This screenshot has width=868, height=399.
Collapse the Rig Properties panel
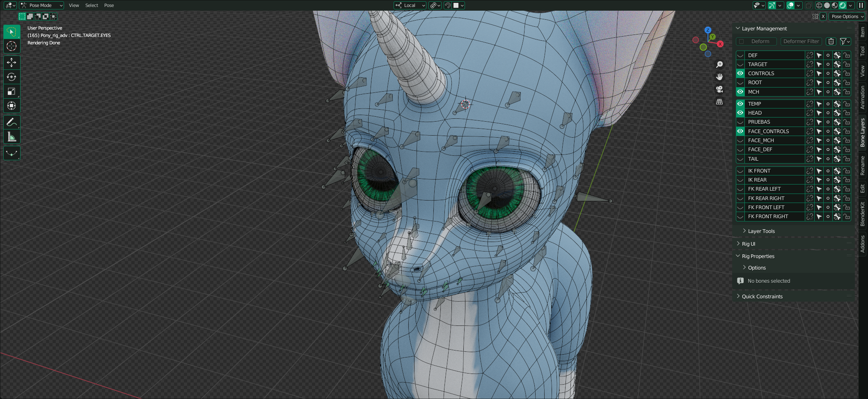[x=738, y=256]
